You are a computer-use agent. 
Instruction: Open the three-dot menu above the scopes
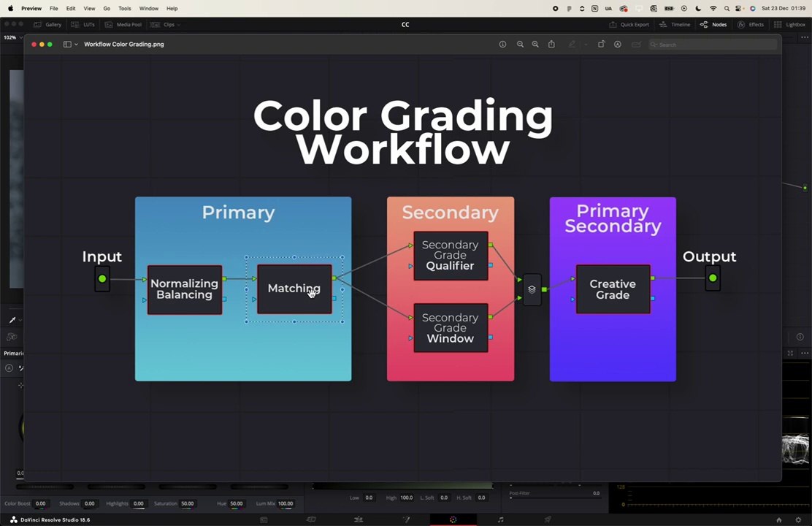click(x=804, y=353)
